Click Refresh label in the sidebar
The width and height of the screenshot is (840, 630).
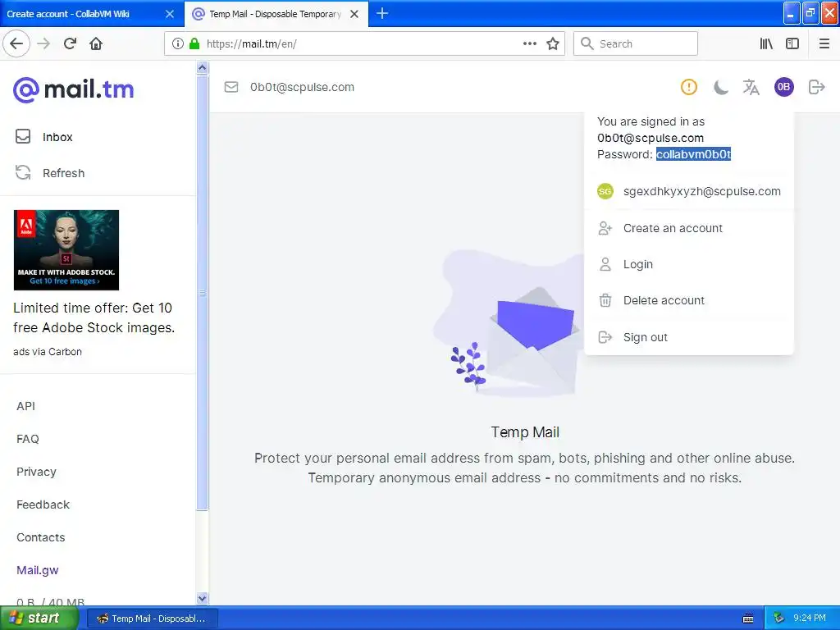tap(64, 173)
